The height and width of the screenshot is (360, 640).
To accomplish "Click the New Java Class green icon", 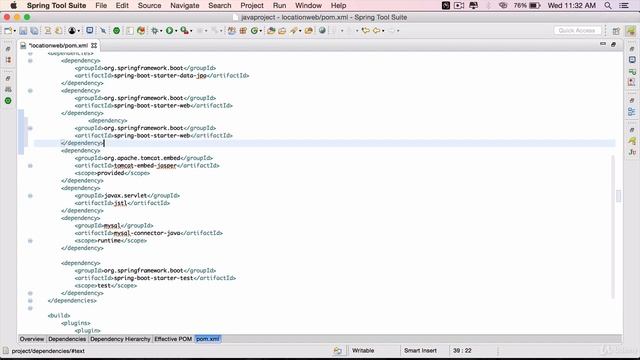I will click(254, 31).
